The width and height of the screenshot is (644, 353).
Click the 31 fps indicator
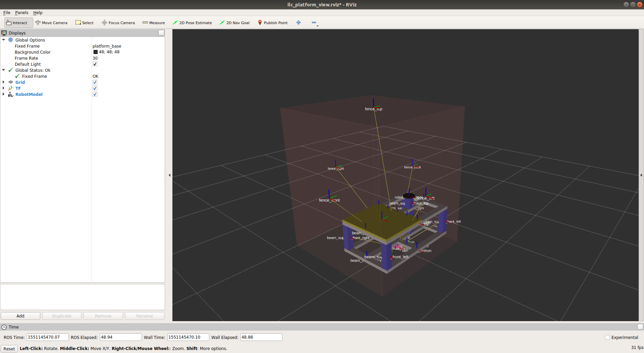point(637,348)
